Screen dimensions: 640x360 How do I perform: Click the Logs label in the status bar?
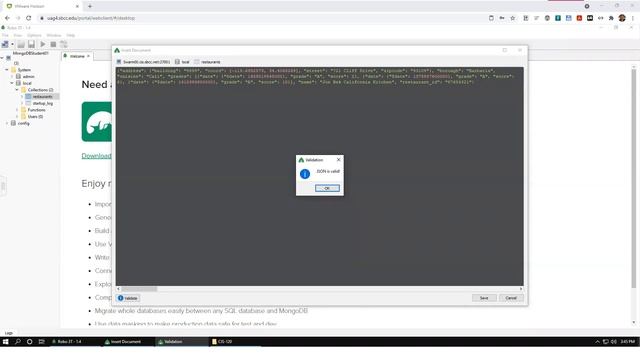click(x=9, y=333)
